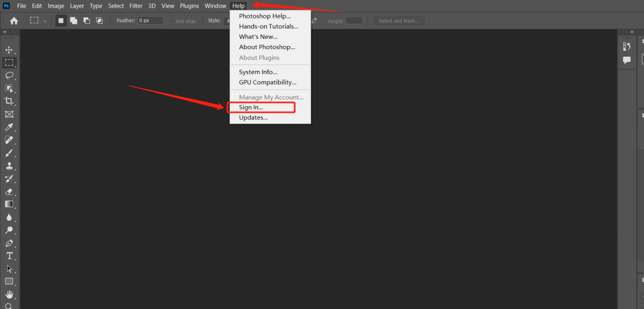Select the Pen tool
644x309 pixels.
(9, 243)
